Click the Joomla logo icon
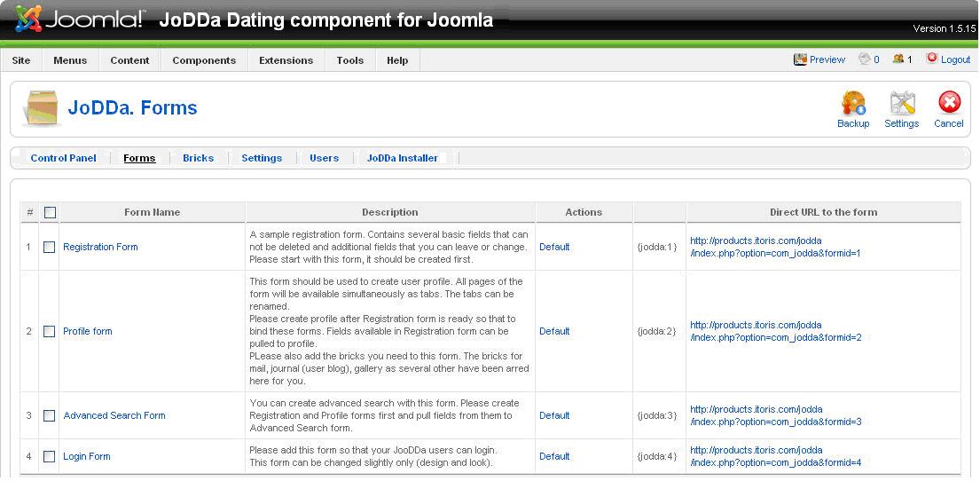Image resolution: width=980 pixels, height=481 pixels. 28,20
